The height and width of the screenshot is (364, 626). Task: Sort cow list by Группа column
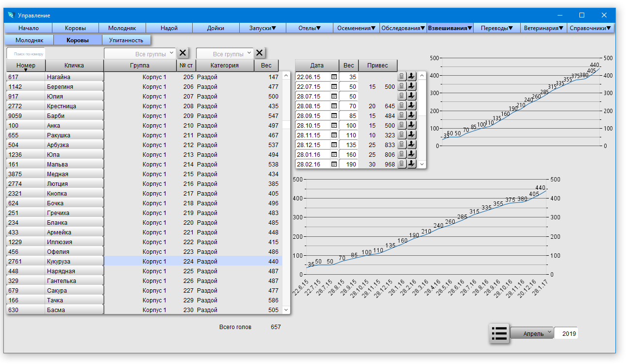pyautogui.click(x=140, y=66)
